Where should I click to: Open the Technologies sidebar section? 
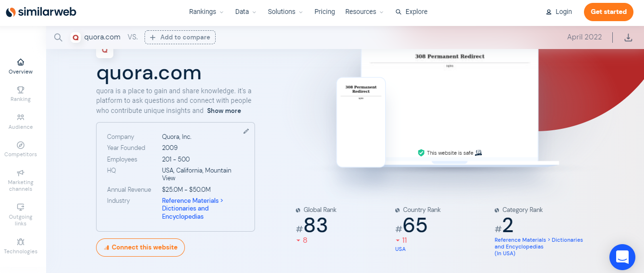(21, 246)
